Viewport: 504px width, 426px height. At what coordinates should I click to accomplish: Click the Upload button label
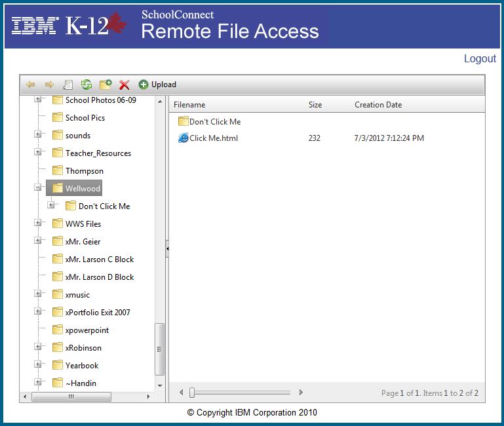(164, 85)
